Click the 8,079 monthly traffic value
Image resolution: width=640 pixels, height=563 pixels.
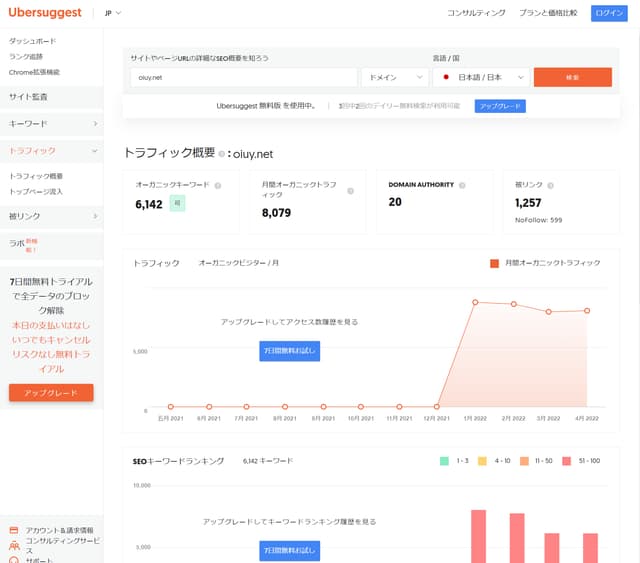[276, 213]
